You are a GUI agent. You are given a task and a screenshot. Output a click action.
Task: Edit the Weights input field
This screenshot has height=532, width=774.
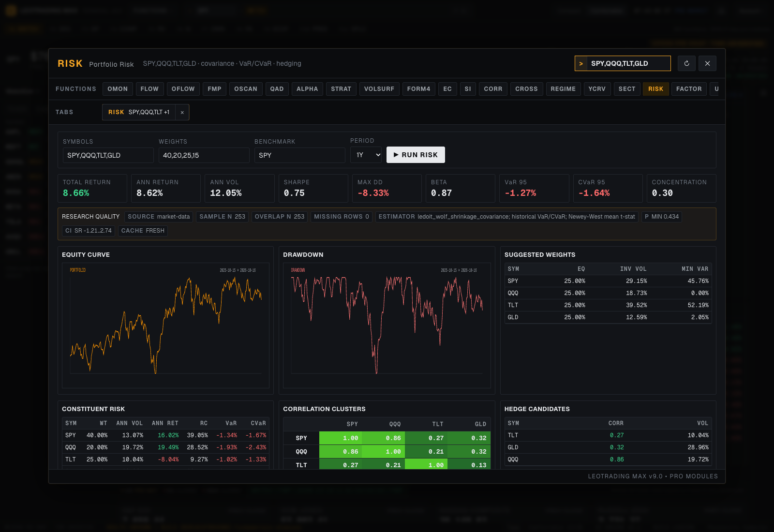pos(204,155)
